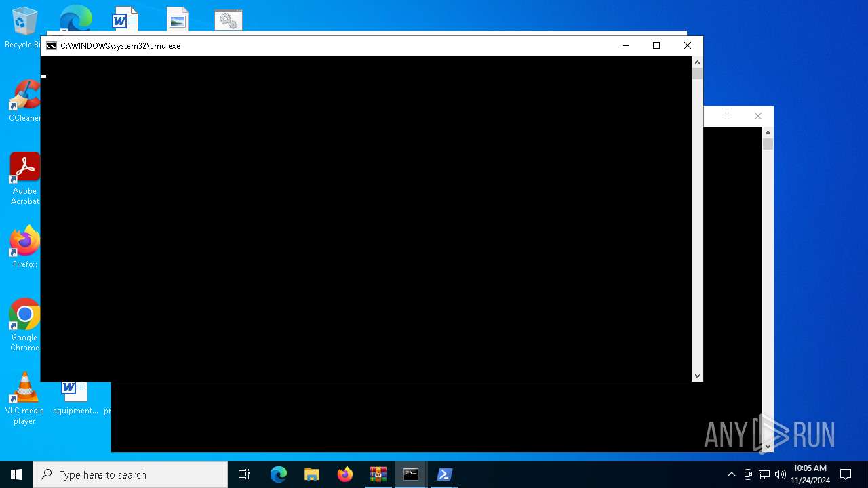The width and height of the screenshot is (868, 488).
Task: Launch the Google Chrome desktop shortcut
Action: pos(24,324)
